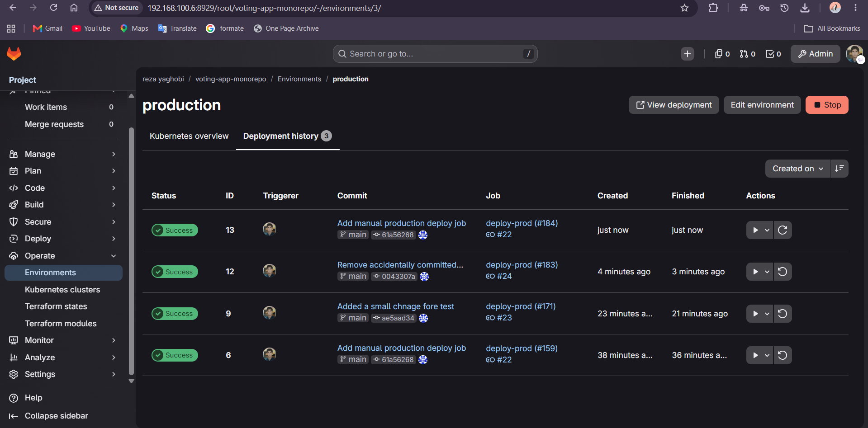Open browser extensions puzzle icon

713,8
